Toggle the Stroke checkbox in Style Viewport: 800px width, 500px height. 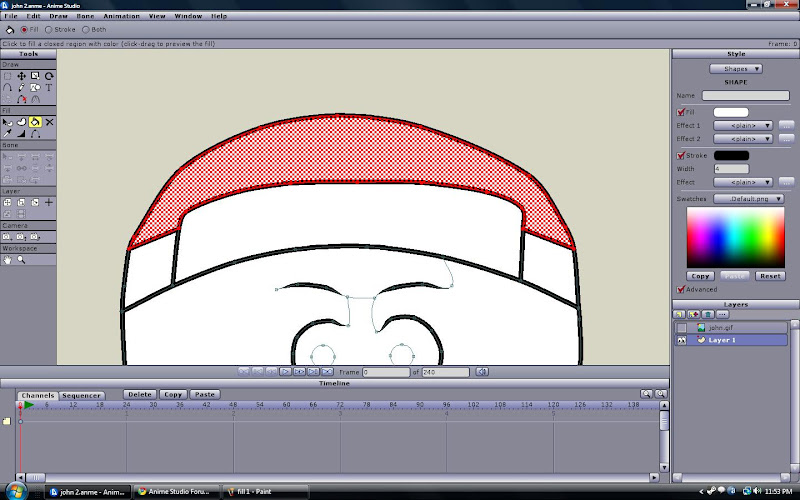[x=681, y=156]
